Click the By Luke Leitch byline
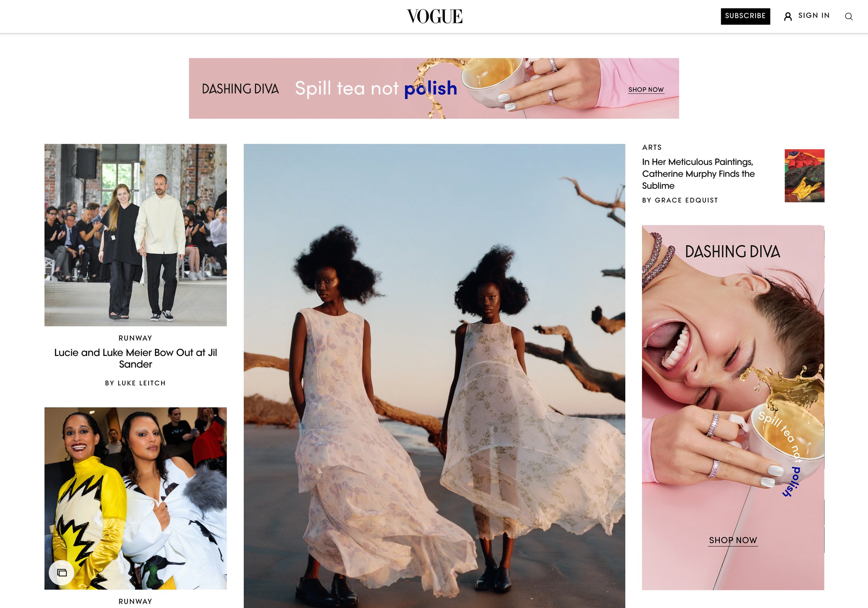 (135, 383)
